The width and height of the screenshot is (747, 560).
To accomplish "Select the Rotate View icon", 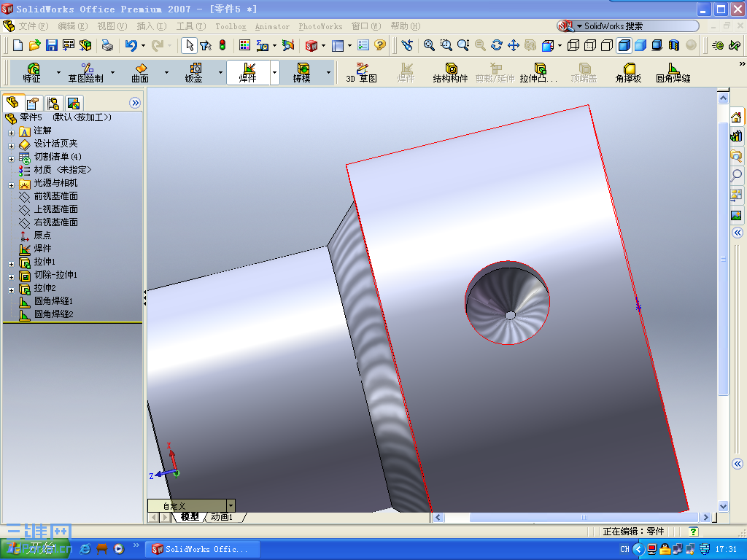I will tap(497, 44).
